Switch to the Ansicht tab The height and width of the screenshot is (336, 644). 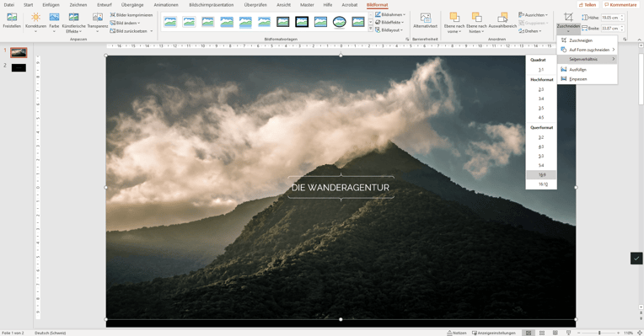tap(284, 5)
